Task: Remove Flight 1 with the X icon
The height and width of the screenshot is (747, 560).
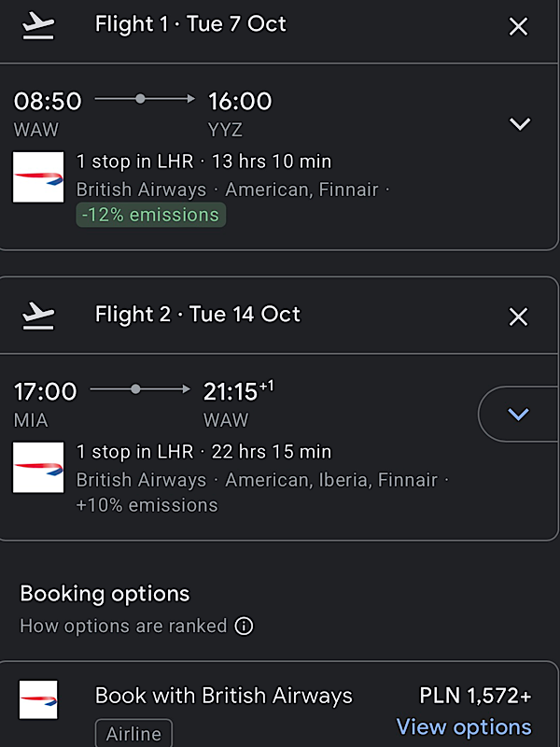Action: coord(518,26)
